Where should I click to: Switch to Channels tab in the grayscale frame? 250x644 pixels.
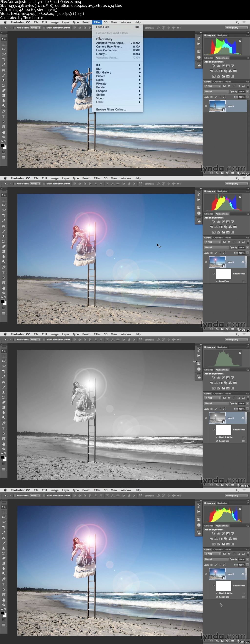(x=218, y=394)
